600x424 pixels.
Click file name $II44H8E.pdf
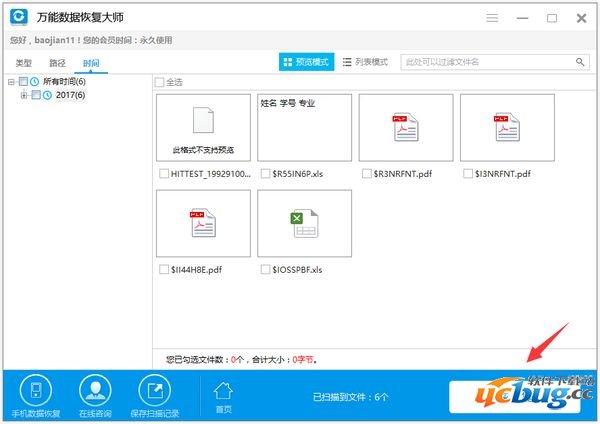(x=196, y=270)
